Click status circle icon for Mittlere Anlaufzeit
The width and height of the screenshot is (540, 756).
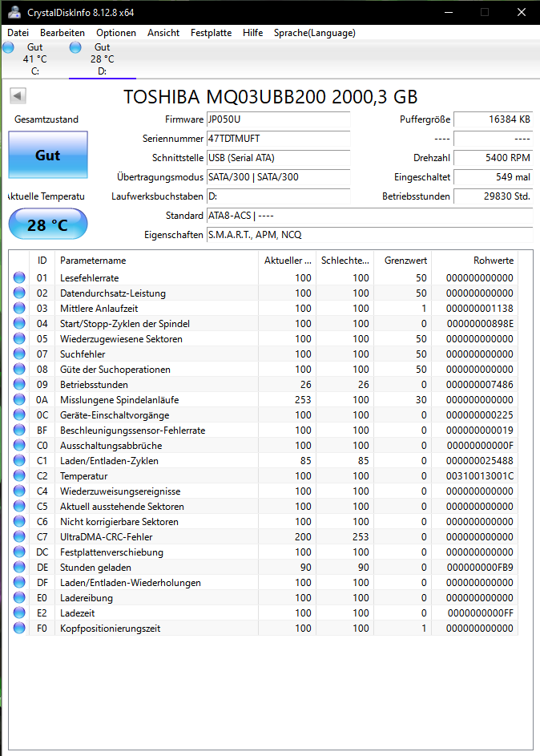point(19,308)
